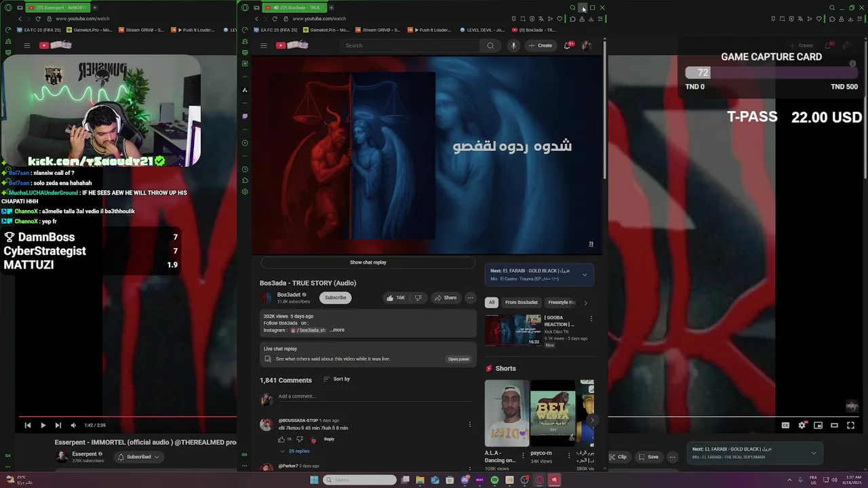868x488 pixels.
Task: Click the YouTube logo in front window
Action: [x=292, y=45]
